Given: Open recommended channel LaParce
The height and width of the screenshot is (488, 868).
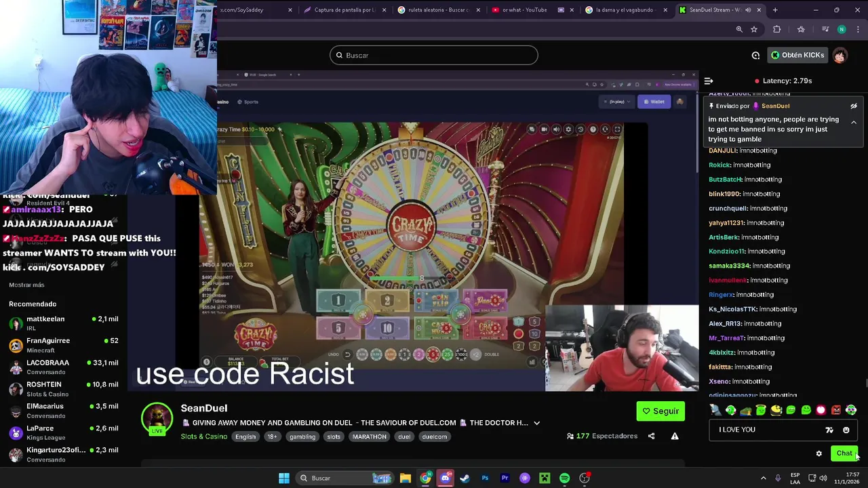Looking at the screenshot, I should [x=64, y=432].
